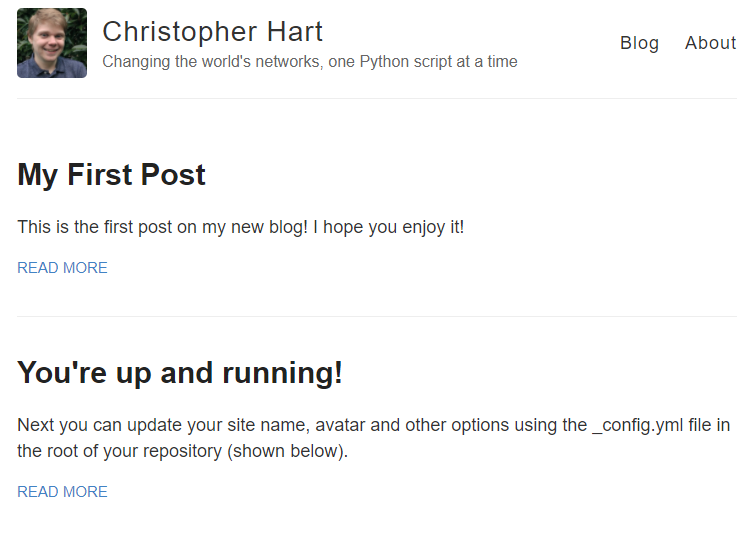This screenshot has height=542, width=752.
Task: Click READ MORE under You're up and running!
Action: point(62,492)
